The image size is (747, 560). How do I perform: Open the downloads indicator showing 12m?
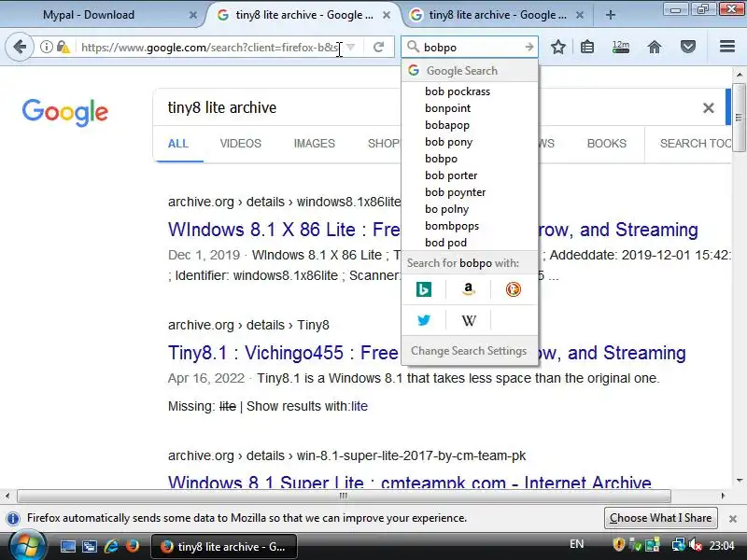(x=620, y=47)
